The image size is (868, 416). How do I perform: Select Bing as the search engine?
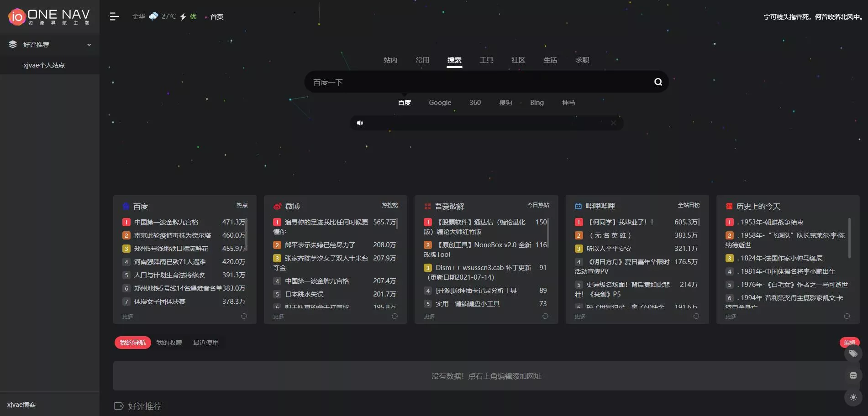pos(537,103)
